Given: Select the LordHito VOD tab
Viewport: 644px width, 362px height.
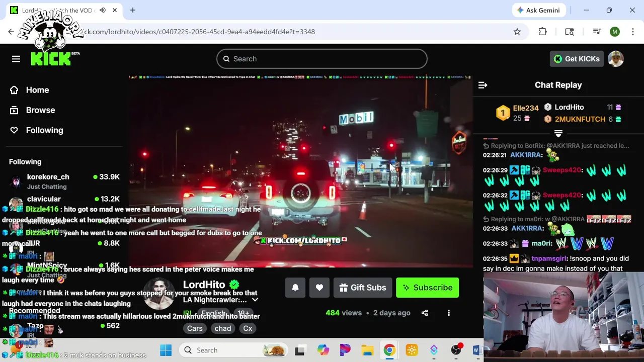Looking at the screenshot, I should [63, 10].
